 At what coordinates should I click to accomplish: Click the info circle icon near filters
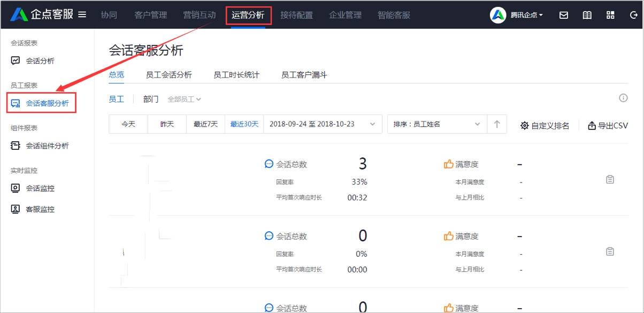pyautogui.click(x=623, y=98)
